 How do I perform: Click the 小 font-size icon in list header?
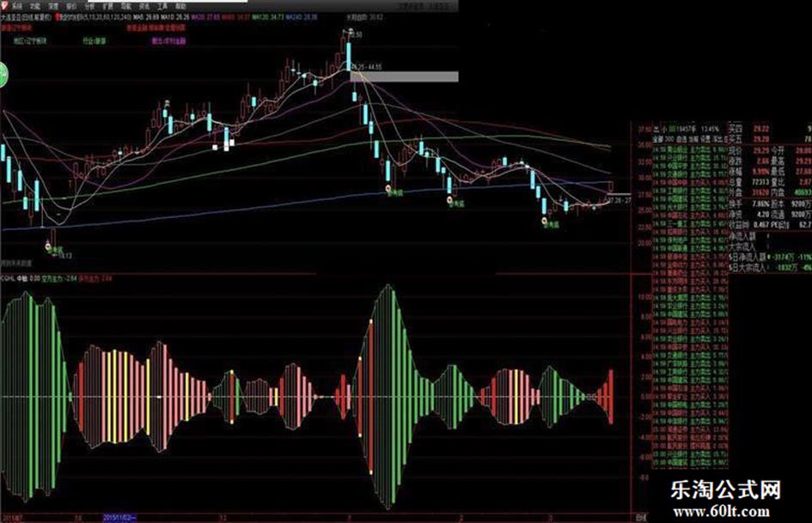(663, 129)
